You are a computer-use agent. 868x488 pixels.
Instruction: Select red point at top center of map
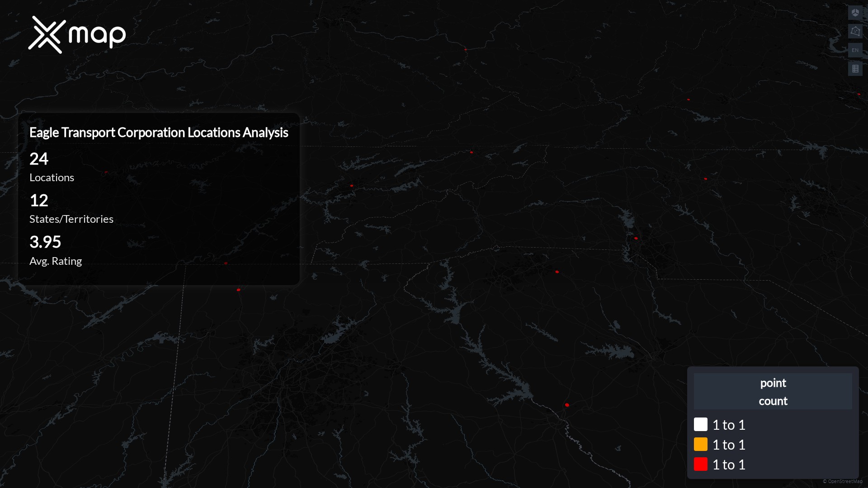[x=465, y=49]
